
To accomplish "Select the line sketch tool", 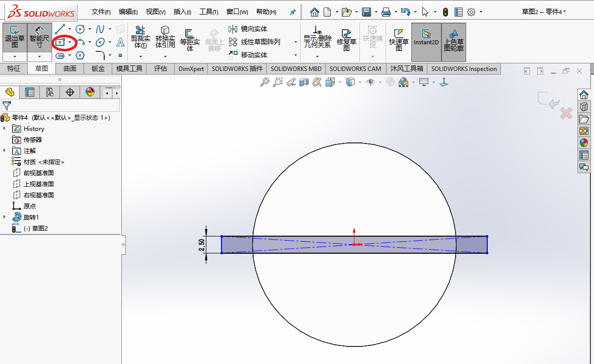I will 60,29.
